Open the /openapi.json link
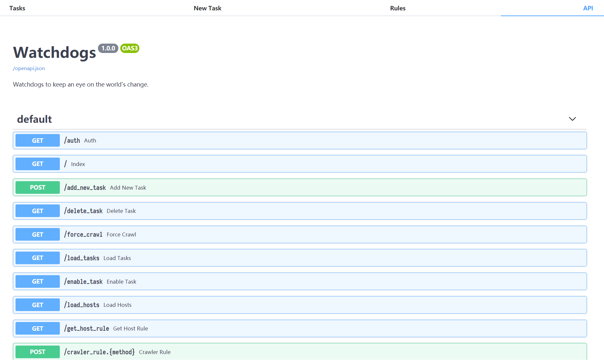The image size is (604, 364). [x=29, y=68]
